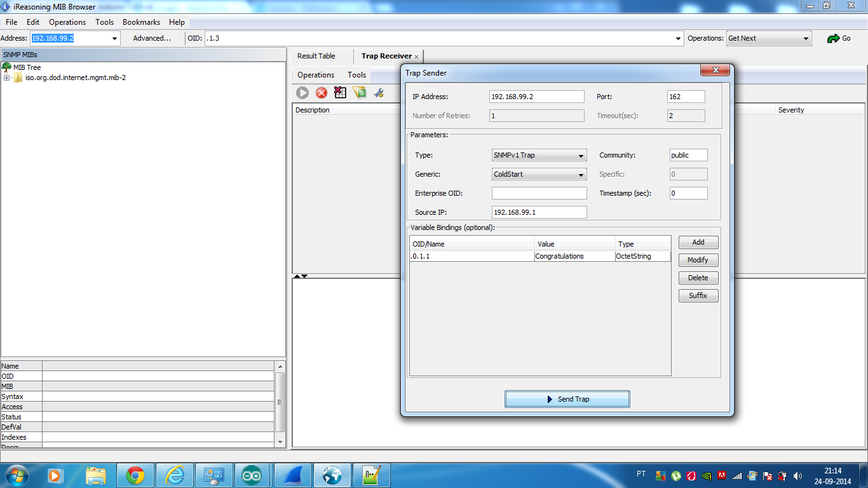
Task: Start the trap receiver with the Play icon
Action: (302, 93)
